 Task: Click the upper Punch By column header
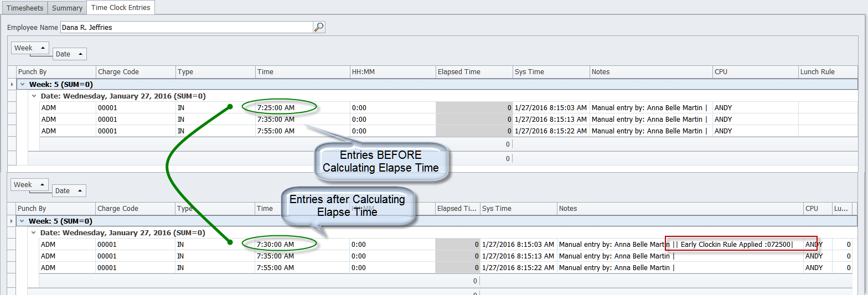point(55,72)
